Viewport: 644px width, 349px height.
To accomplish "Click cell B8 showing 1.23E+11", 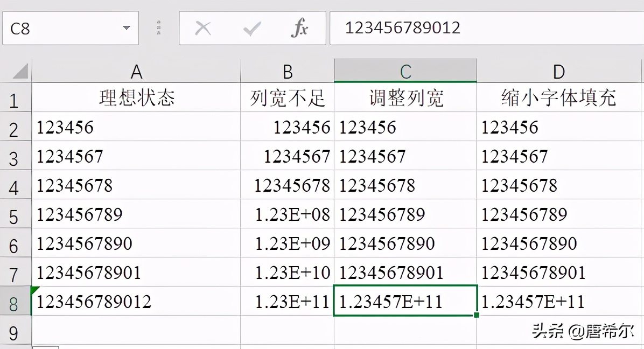I will click(288, 302).
